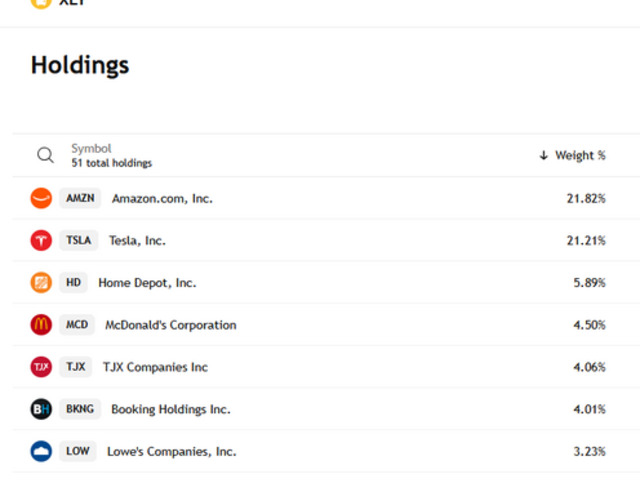The height and width of the screenshot is (480, 640).
Task: Select the MCD ticker badge
Action: click(77, 325)
